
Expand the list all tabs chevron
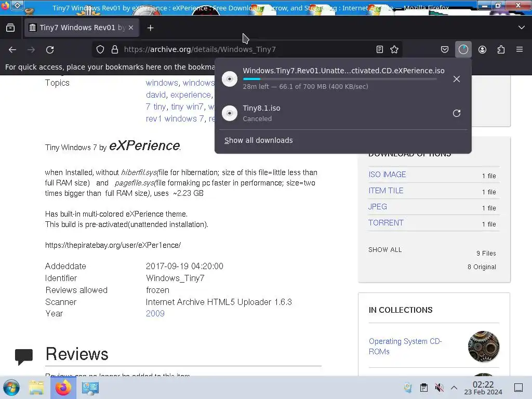click(522, 28)
